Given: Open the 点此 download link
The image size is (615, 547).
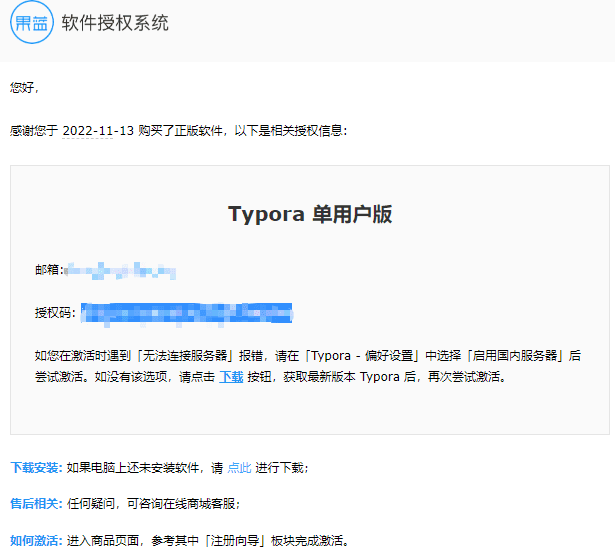Looking at the screenshot, I should pos(239,468).
